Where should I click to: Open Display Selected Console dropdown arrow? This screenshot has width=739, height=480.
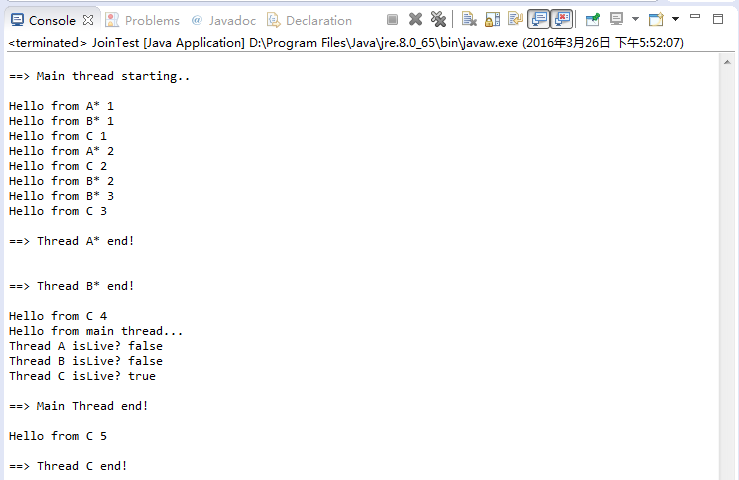coord(635,19)
